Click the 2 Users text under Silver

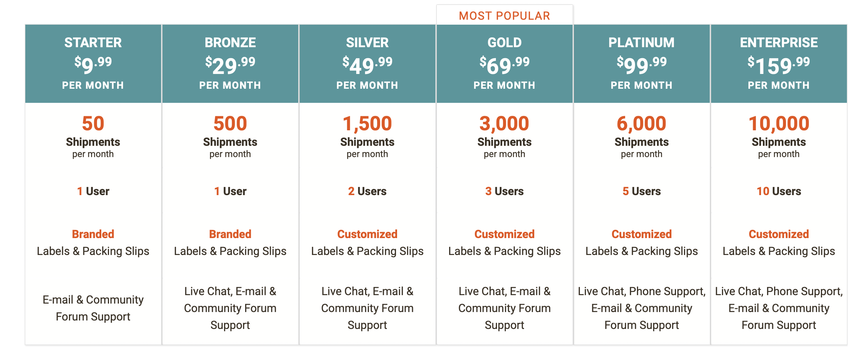pyautogui.click(x=368, y=191)
